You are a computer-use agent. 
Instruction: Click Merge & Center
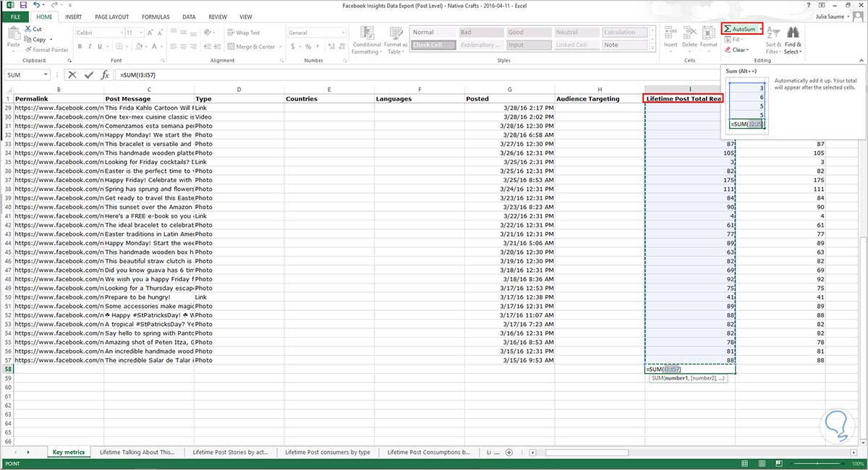pyautogui.click(x=251, y=46)
